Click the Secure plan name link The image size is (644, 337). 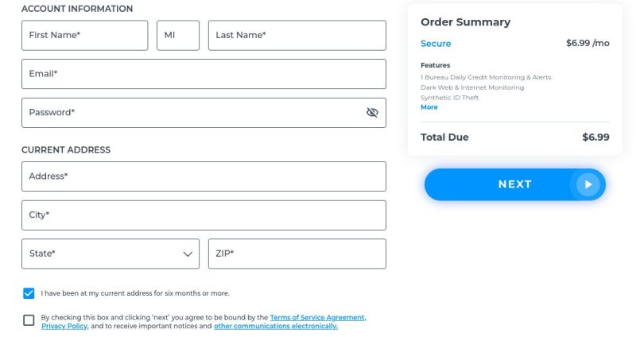click(x=436, y=44)
